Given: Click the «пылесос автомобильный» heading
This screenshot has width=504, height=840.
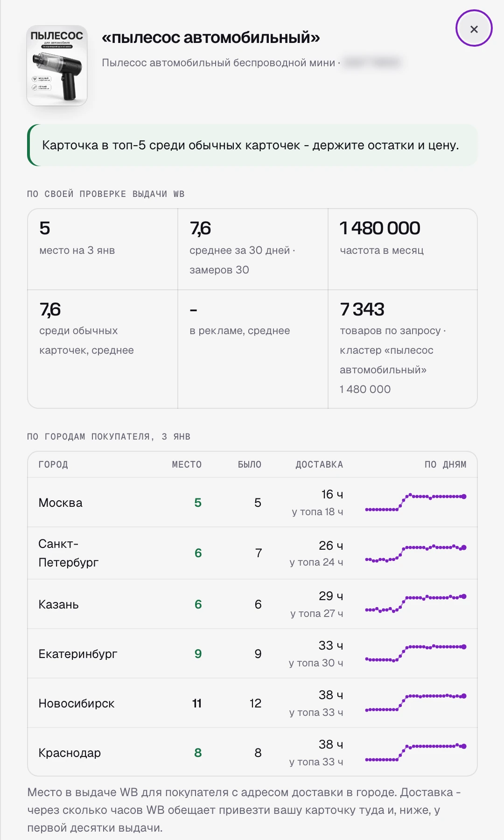Looking at the screenshot, I should pyautogui.click(x=211, y=37).
